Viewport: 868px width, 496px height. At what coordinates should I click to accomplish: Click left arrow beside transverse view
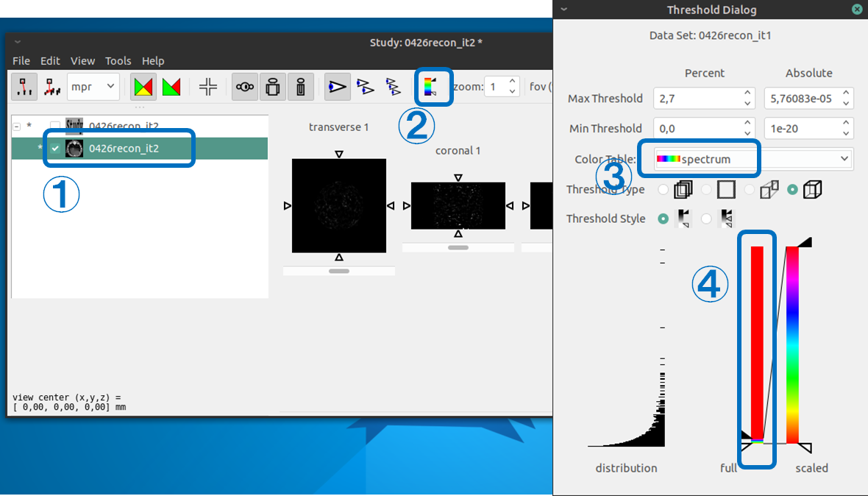click(287, 206)
